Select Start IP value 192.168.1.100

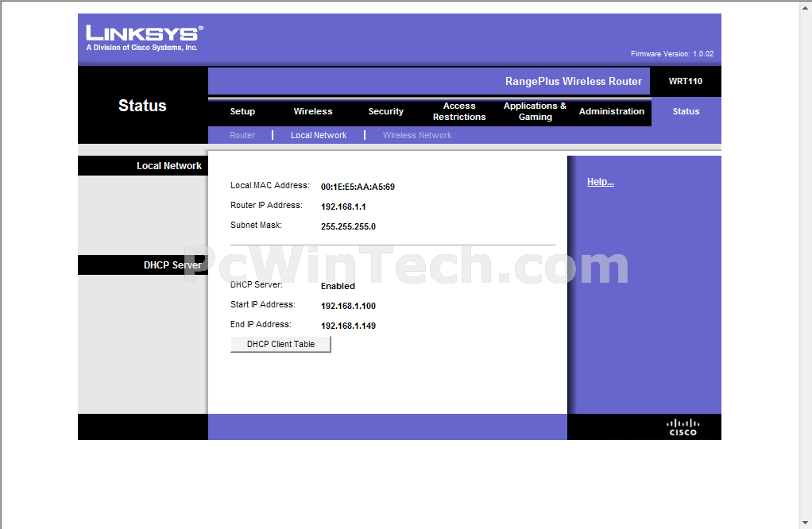tap(348, 306)
